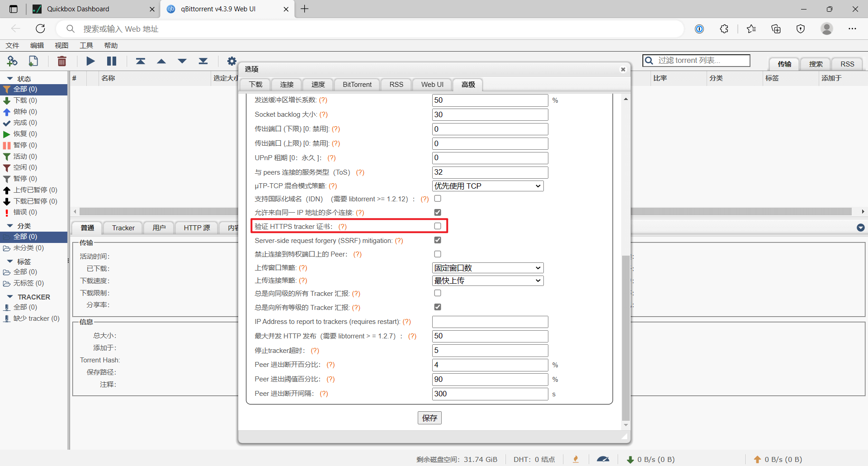Open options with the gear icon

tap(231, 61)
